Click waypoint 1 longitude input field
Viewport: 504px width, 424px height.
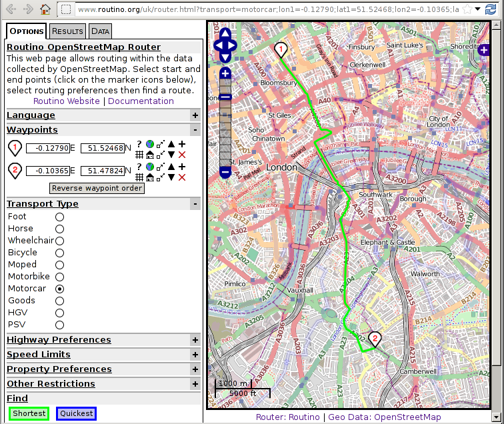click(48, 148)
